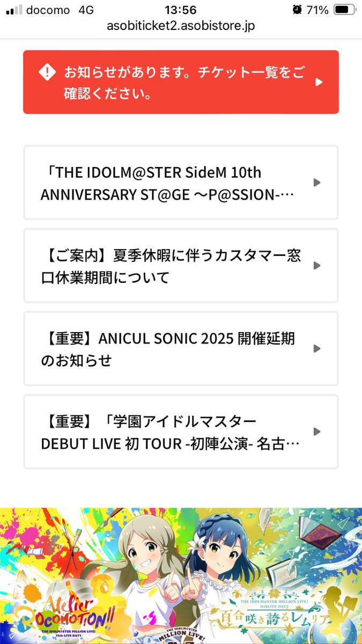Tap the 13:56 clock in the status bar
362x644 pixels.
181,10
